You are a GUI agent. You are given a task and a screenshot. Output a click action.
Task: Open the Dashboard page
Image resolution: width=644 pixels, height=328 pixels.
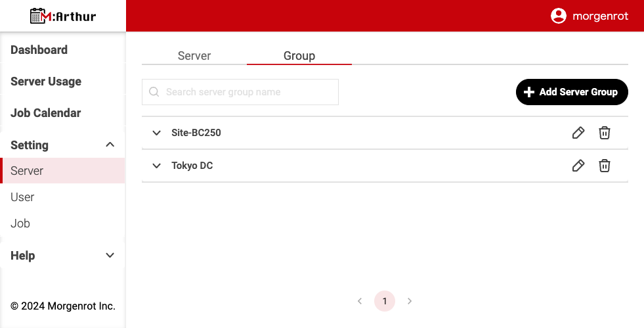39,50
